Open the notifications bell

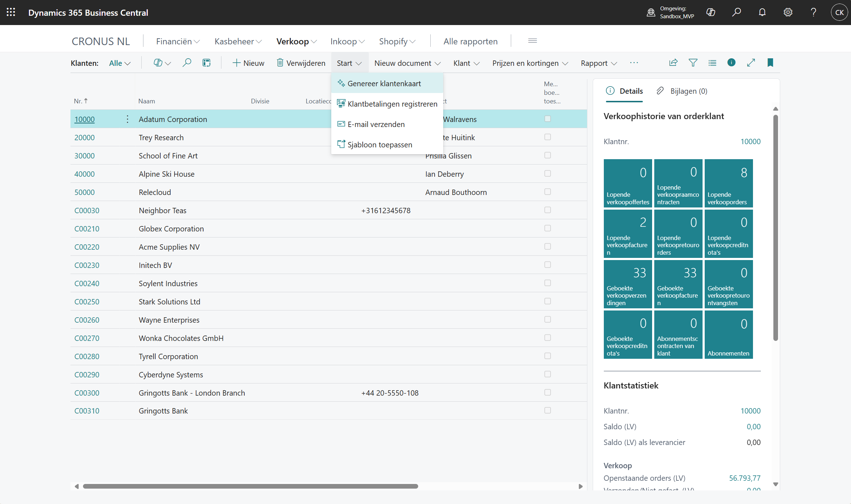coord(762,13)
